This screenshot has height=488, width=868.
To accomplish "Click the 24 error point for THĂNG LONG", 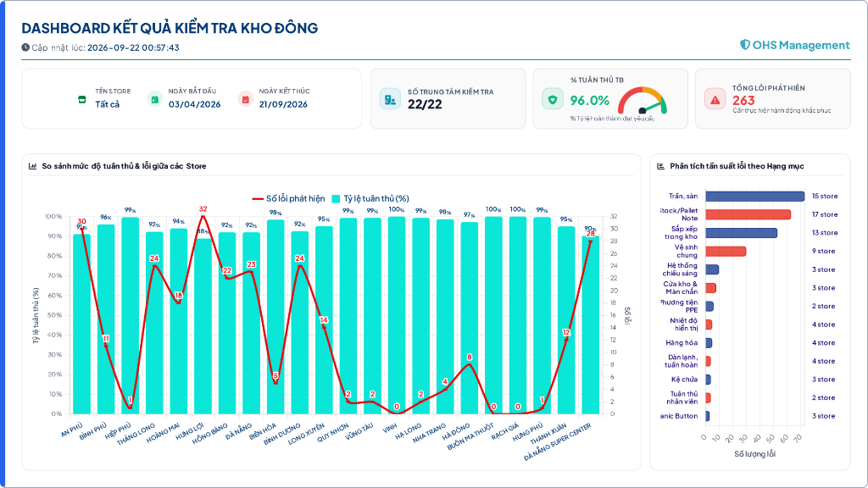I will tap(154, 265).
